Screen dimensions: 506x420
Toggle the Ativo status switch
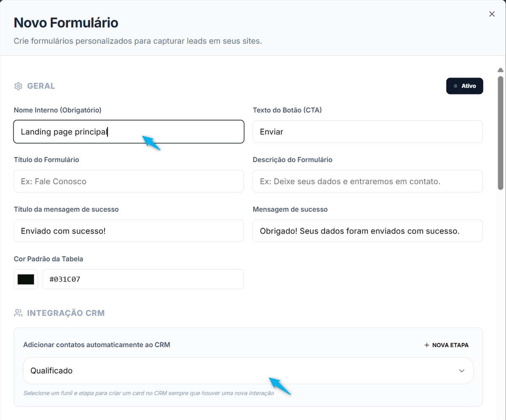[x=465, y=86]
